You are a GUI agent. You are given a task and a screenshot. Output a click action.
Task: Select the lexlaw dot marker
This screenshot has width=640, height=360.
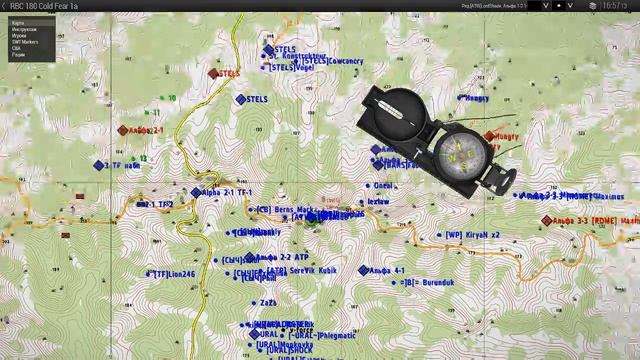[x=362, y=202]
